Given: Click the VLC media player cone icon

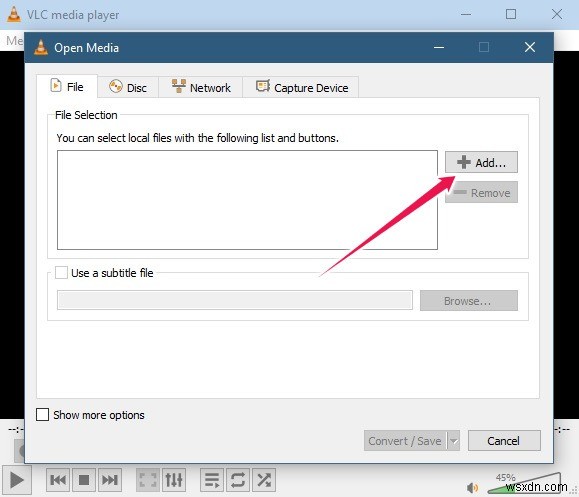Looking at the screenshot, I should pos(14,15).
